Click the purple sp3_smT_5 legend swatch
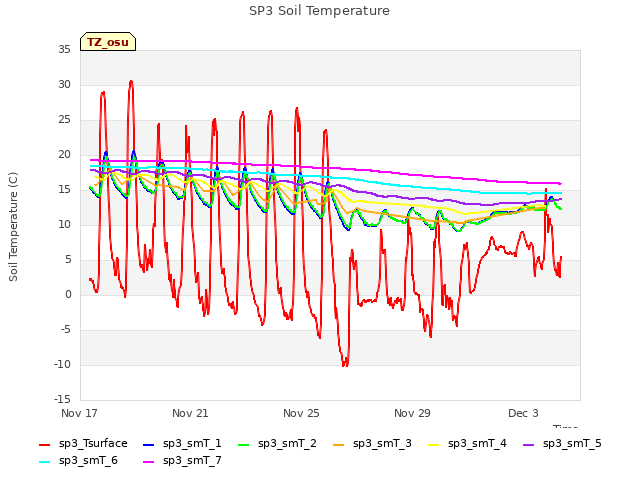Screen dimensions: 640x480 [x=529, y=444]
